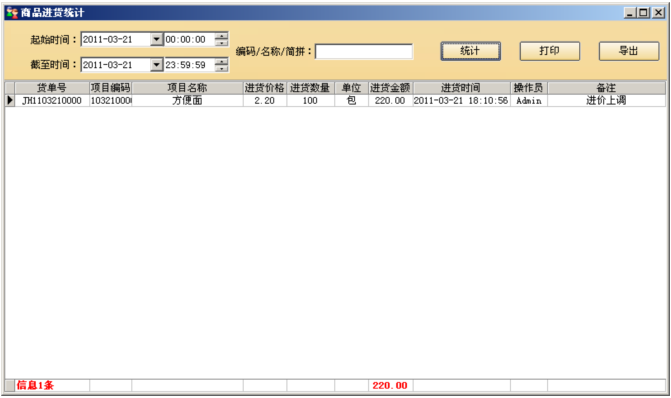Open the 起始时间 date dropdown
671x398 pixels.
(157, 39)
